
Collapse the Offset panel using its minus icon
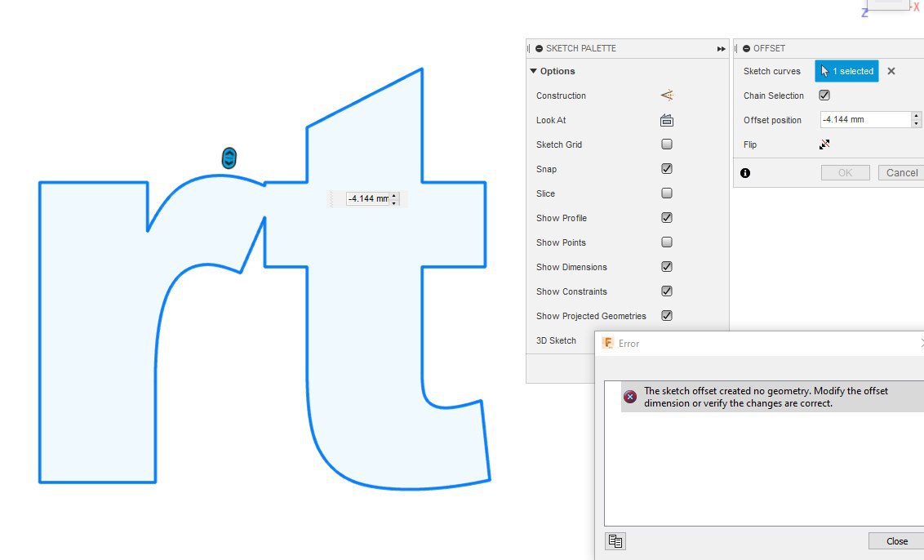click(746, 48)
